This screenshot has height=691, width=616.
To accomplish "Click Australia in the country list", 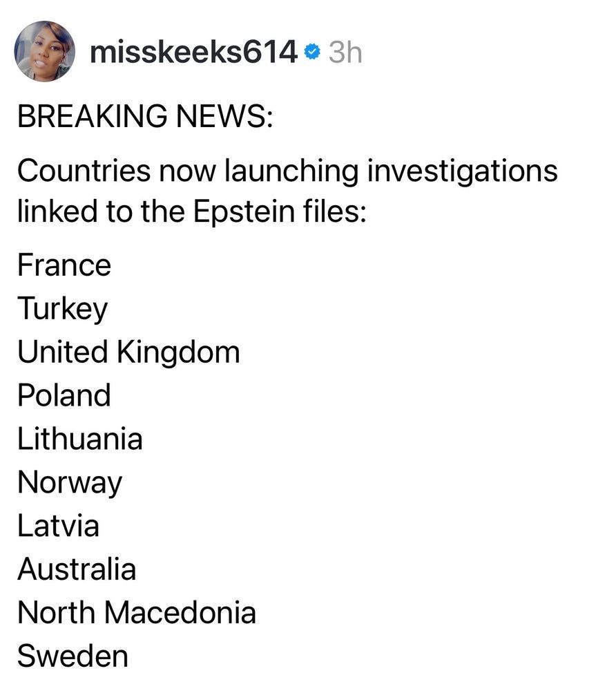I will pyautogui.click(x=76, y=570).
